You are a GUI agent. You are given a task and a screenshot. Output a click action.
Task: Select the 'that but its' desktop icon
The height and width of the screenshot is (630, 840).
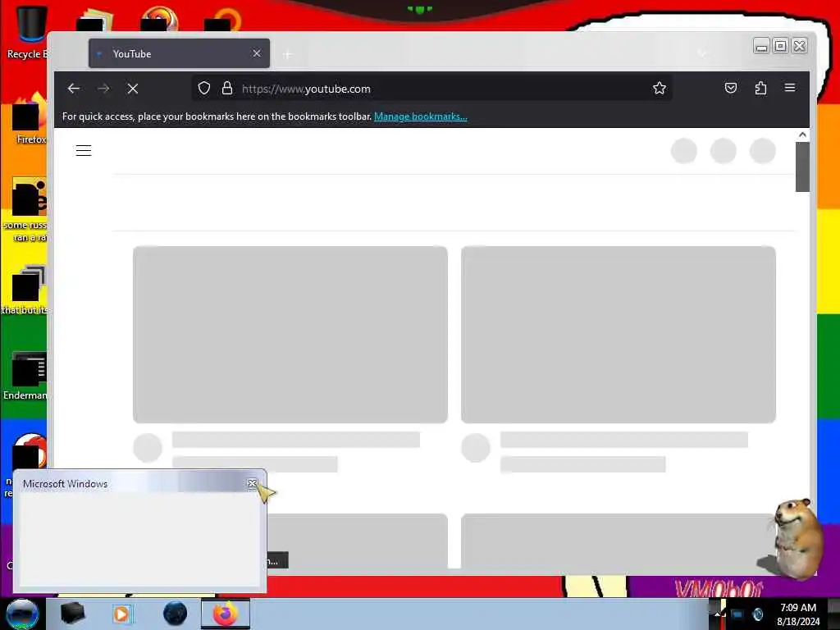click(25, 290)
